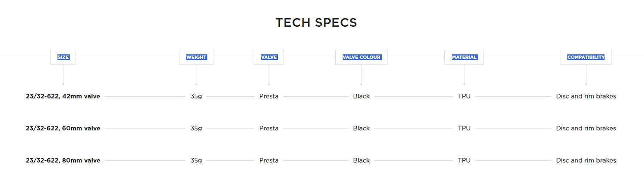Screen dimensions: 644x181
Task: Select the 23/32-622, 60mm valve size
Action: 63,128
